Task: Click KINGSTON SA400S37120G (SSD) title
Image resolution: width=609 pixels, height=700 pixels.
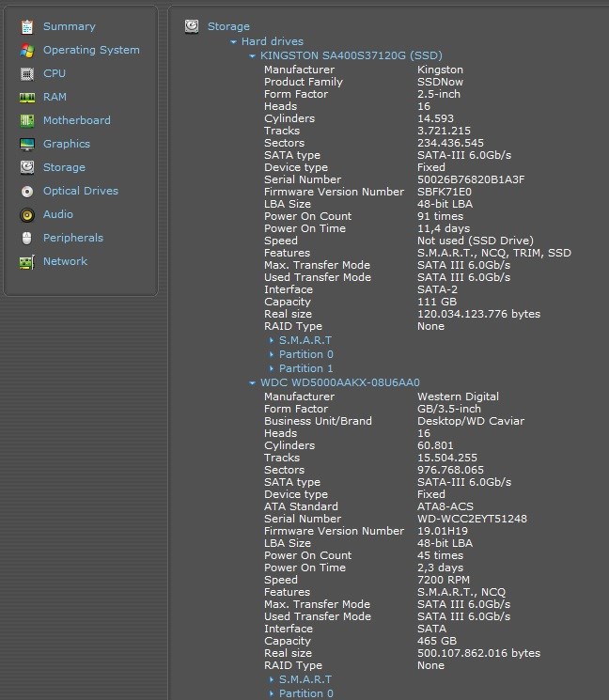Action: (351, 55)
